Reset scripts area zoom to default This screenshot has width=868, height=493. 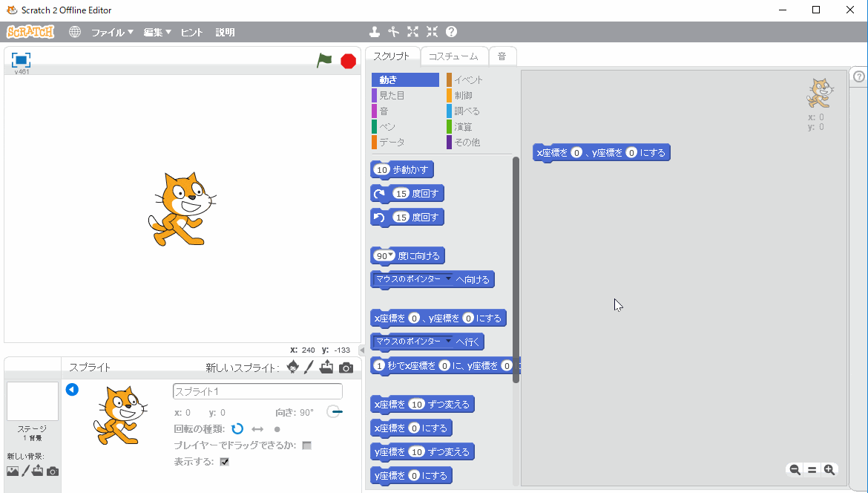(812, 470)
